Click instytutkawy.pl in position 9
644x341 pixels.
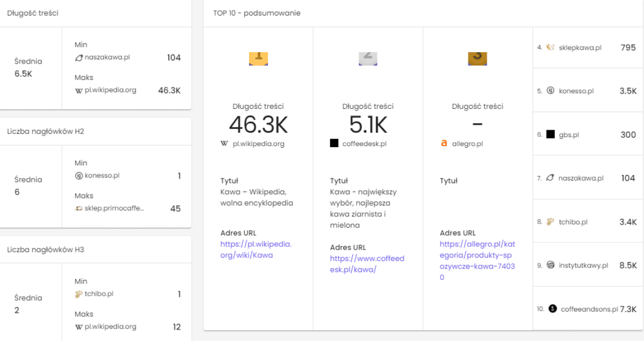click(583, 266)
